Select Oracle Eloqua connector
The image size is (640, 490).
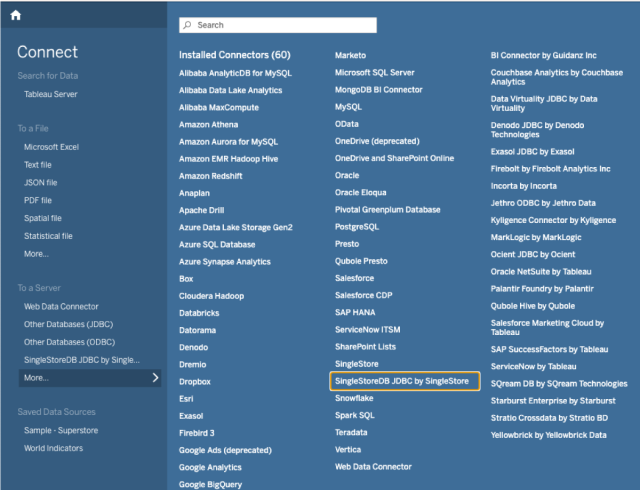(x=361, y=193)
